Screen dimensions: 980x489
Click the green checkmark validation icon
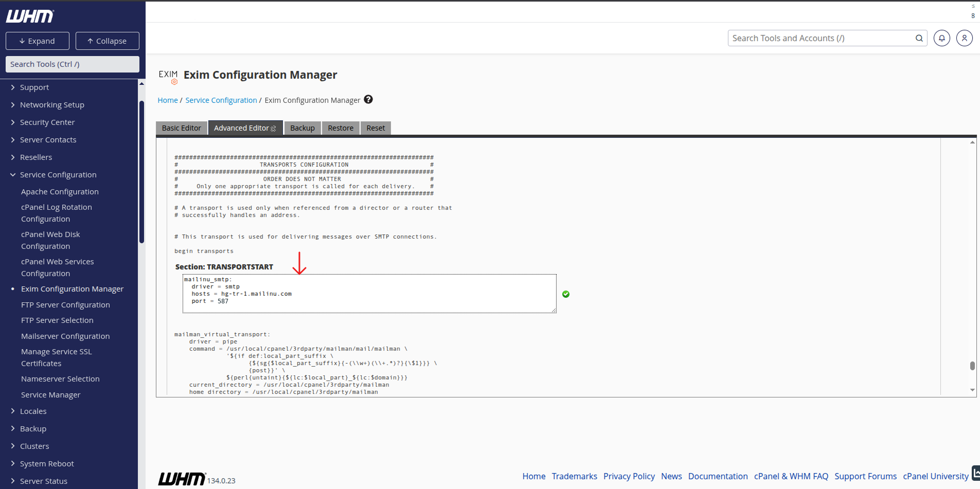(566, 294)
